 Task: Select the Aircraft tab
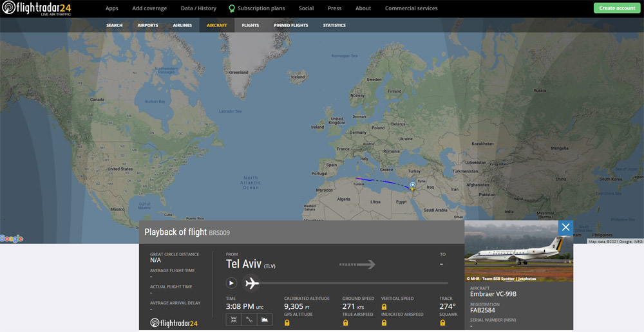(x=217, y=25)
